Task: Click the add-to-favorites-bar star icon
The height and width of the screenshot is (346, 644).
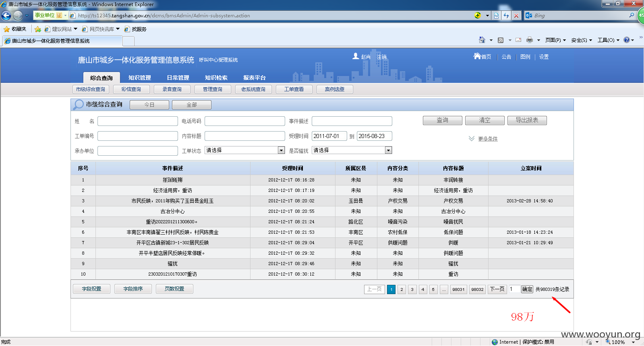Action: pos(38,29)
